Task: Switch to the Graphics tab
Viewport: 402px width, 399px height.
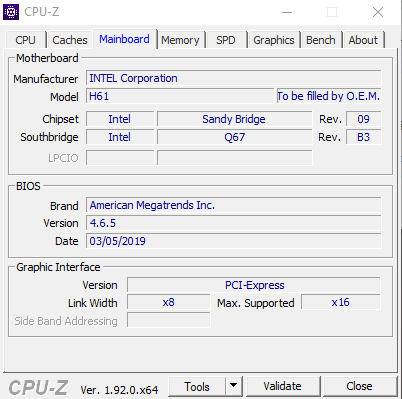Action: [x=274, y=40]
